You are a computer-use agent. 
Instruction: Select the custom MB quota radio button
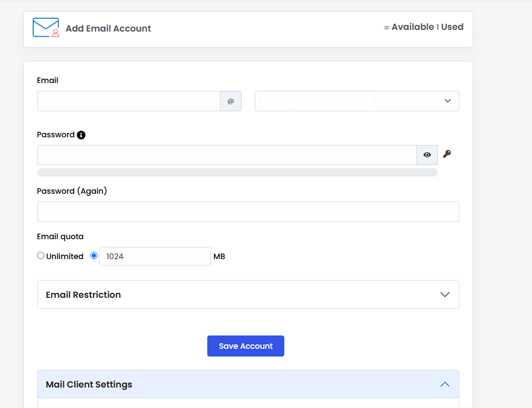[94, 256]
